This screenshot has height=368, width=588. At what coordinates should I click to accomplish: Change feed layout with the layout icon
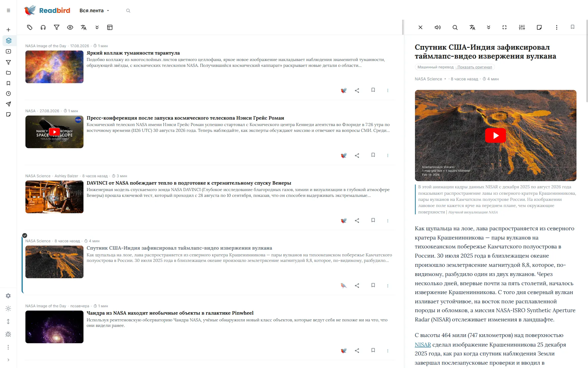coord(110,27)
